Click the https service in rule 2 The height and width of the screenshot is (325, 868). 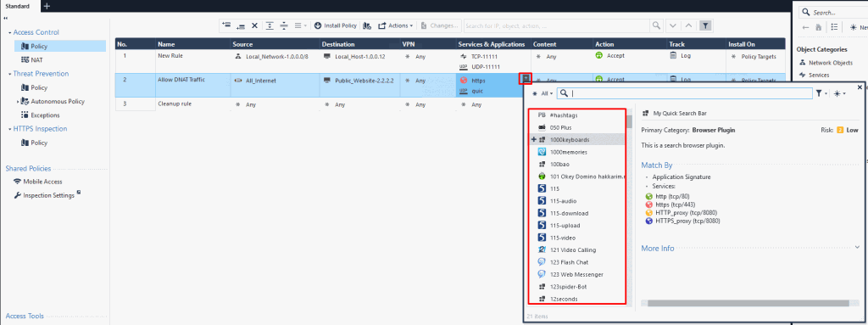(473, 81)
